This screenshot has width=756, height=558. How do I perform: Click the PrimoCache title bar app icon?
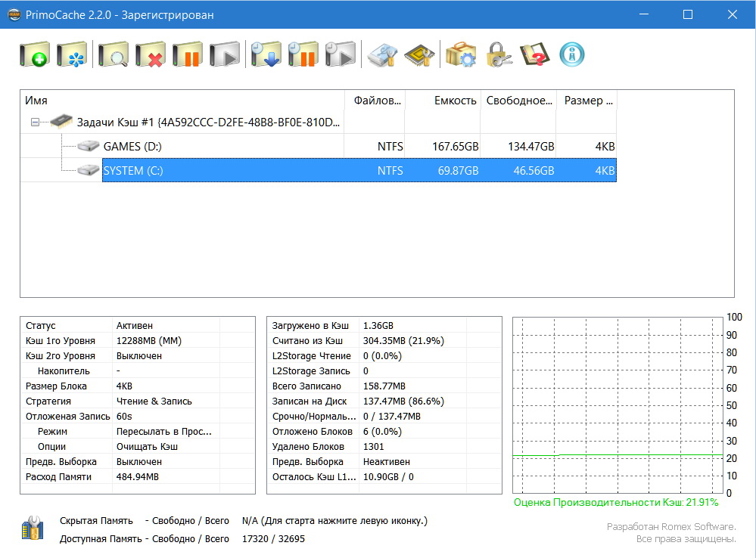pyautogui.click(x=14, y=14)
